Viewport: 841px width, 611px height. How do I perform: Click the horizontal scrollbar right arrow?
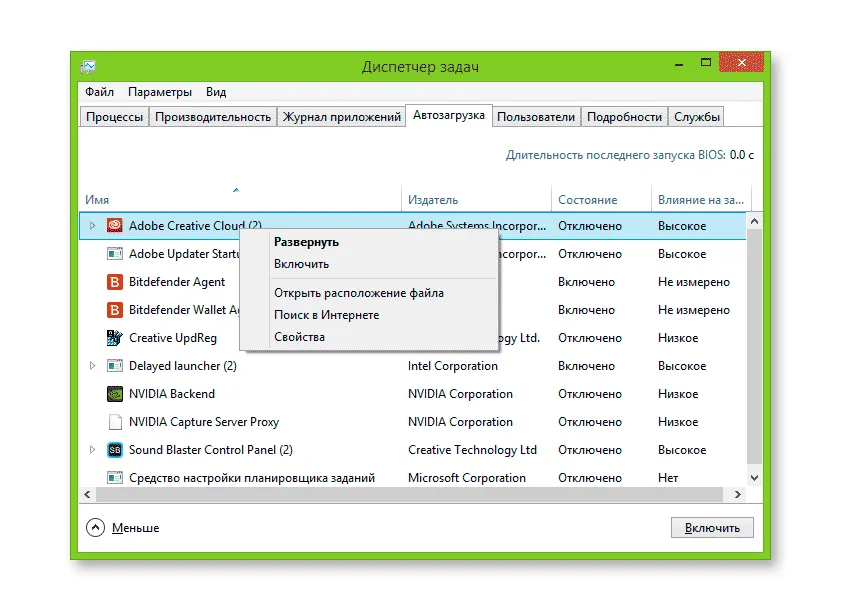tap(737, 495)
